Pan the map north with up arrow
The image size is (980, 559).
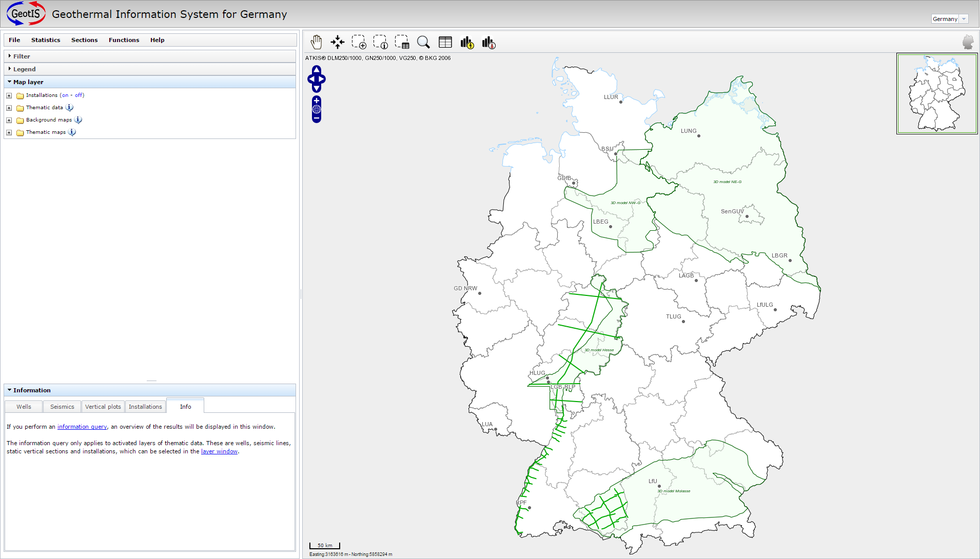point(317,69)
